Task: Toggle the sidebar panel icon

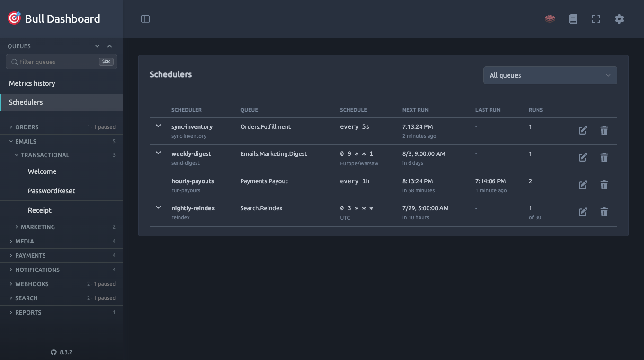Action: click(x=145, y=19)
